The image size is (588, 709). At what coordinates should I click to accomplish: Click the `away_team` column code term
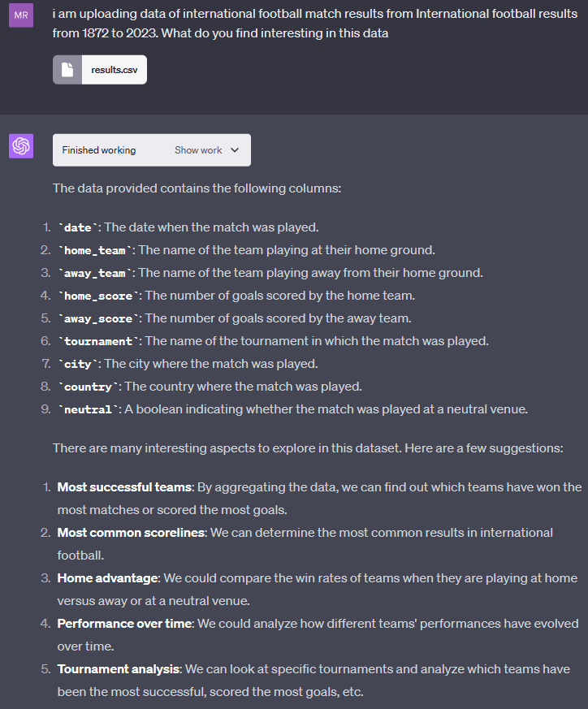point(95,273)
